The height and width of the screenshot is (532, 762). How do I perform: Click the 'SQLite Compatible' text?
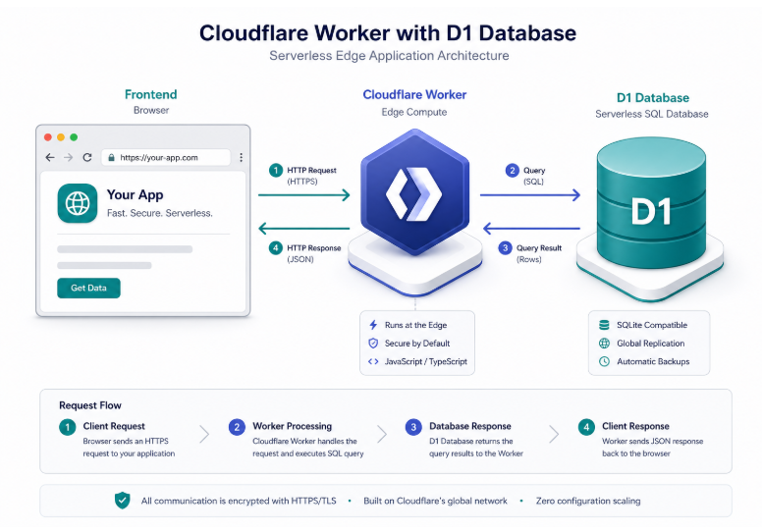click(652, 325)
